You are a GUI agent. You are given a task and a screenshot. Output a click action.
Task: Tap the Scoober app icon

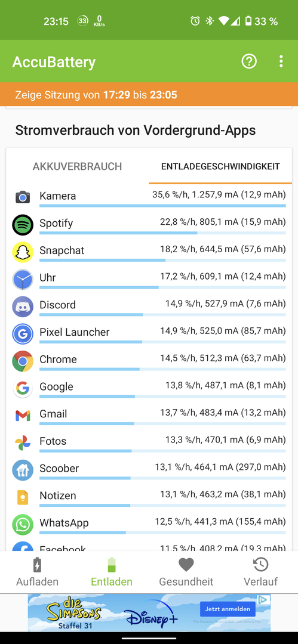tap(23, 470)
